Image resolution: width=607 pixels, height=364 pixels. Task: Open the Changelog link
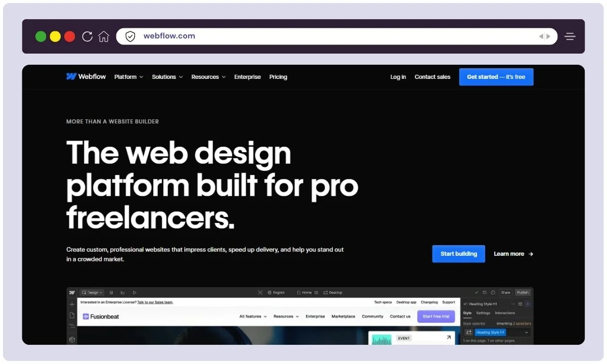pos(429,302)
